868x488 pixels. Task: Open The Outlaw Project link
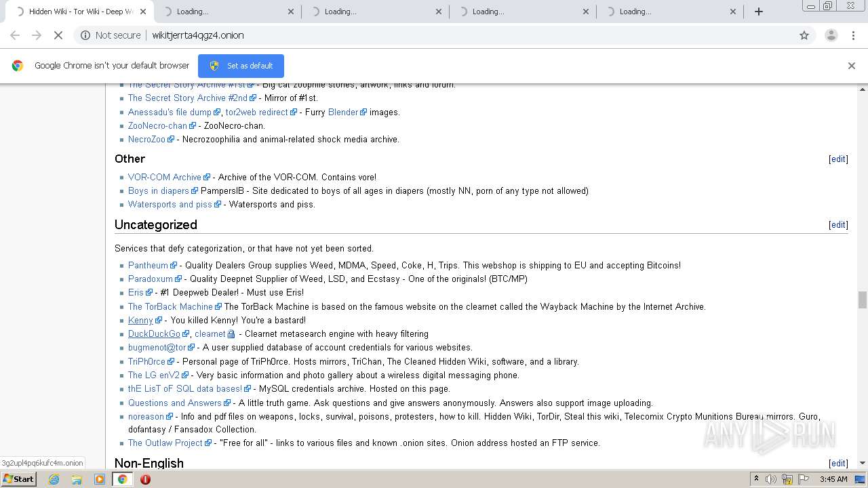click(165, 443)
